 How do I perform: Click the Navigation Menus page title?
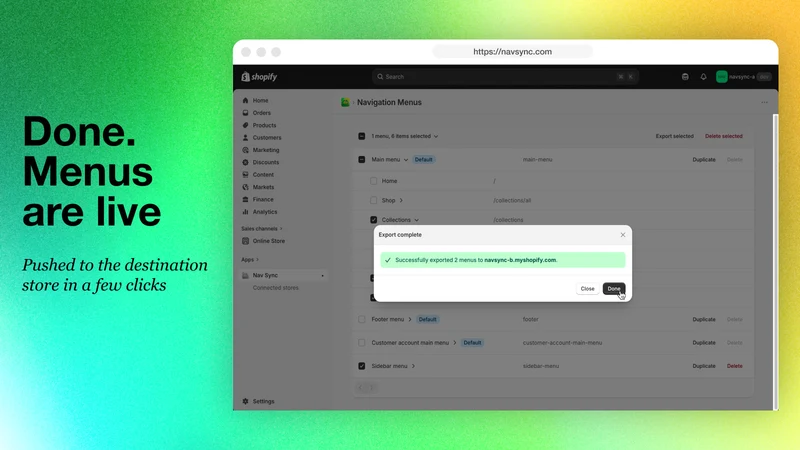tap(389, 103)
